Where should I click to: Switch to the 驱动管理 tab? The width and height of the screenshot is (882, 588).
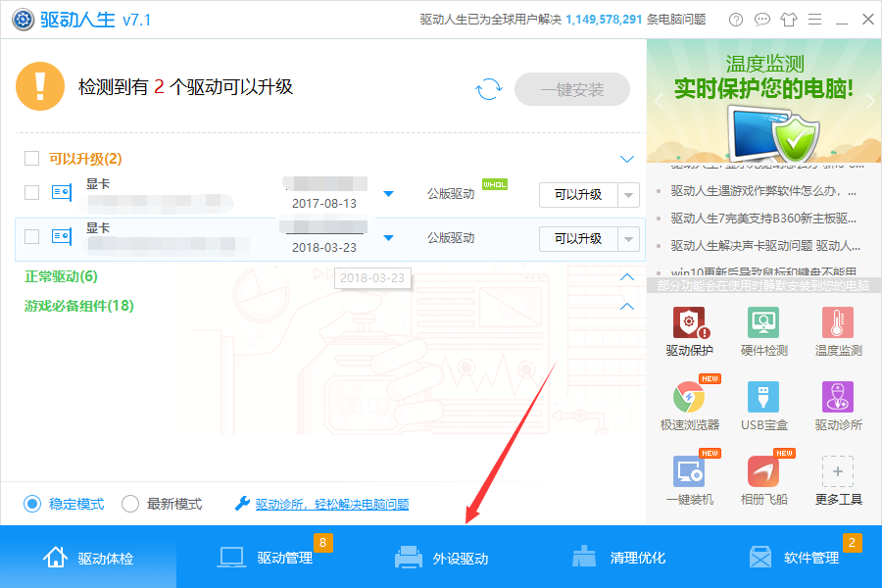point(265,558)
